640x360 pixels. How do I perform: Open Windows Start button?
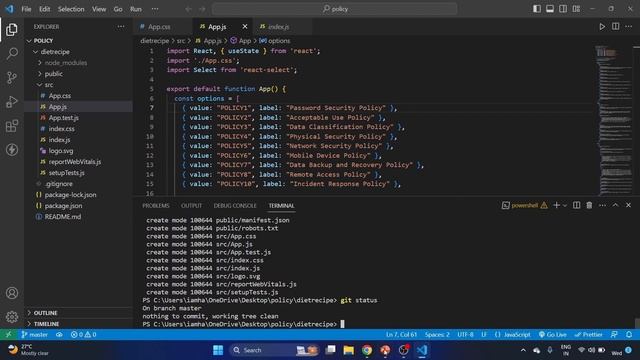218,350
